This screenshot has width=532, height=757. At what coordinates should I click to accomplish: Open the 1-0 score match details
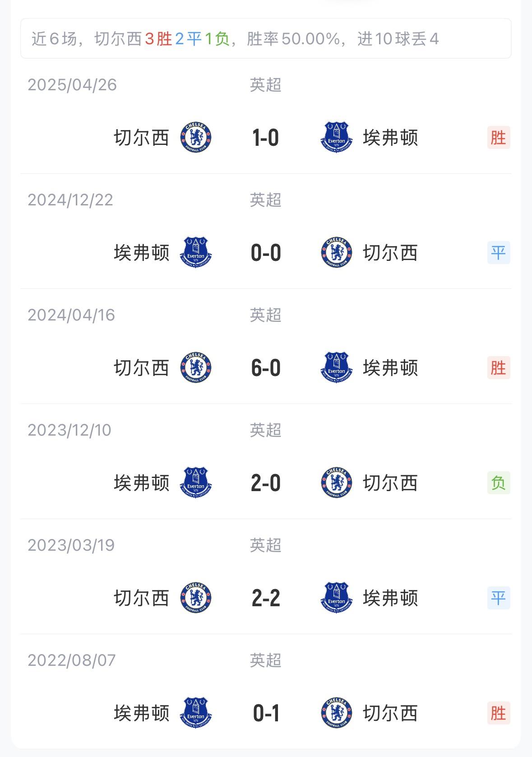(266, 138)
